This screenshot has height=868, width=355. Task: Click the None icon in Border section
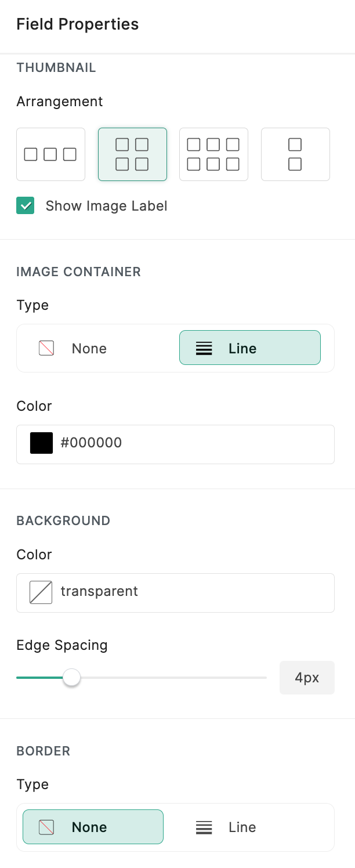click(46, 827)
